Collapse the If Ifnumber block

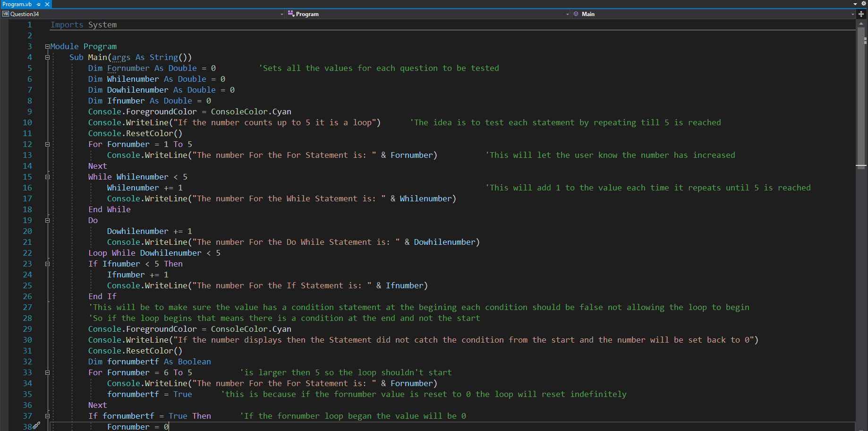(47, 264)
